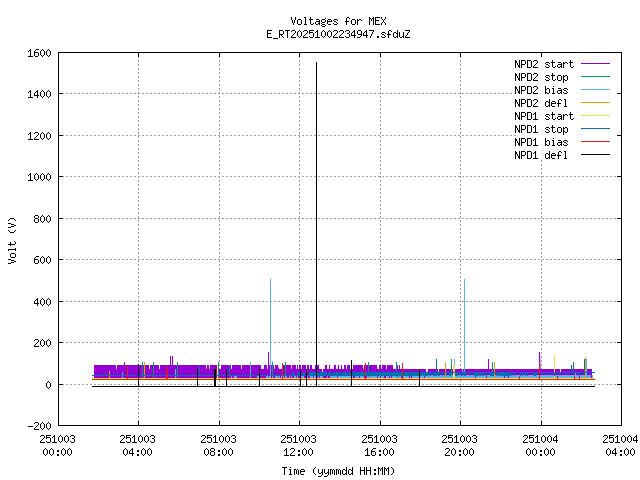Image resolution: width=640 pixels, height=480 pixels.
Task: Click the 1000 tick label on the y-axis
Action: coord(38,177)
